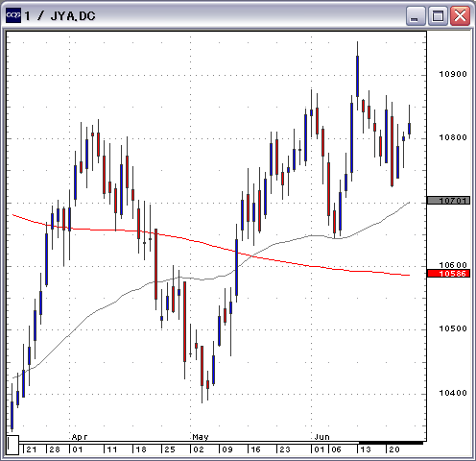476x461 pixels.
Task: Click date label 16 on time axis
Action: point(256,449)
